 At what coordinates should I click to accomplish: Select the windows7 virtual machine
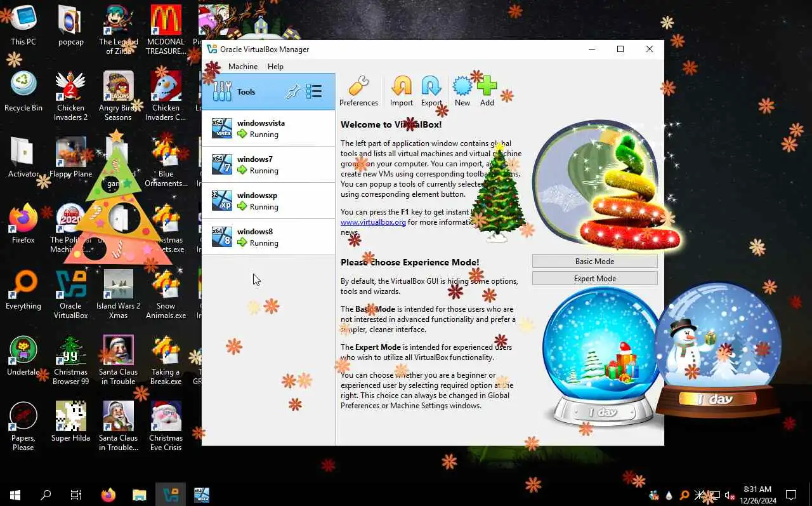[x=268, y=164]
